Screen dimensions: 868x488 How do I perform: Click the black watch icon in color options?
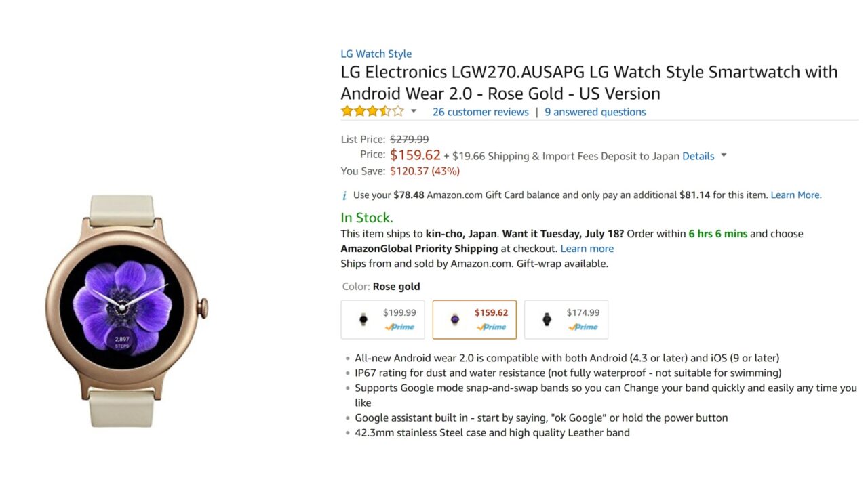[x=547, y=319]
